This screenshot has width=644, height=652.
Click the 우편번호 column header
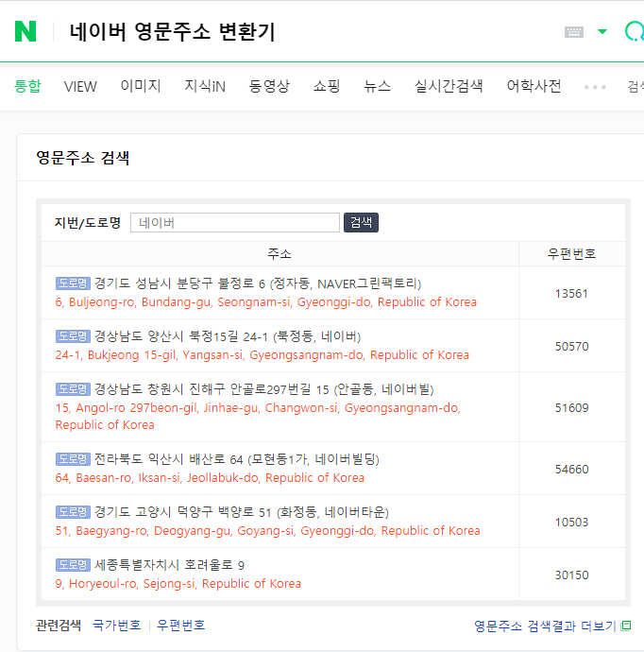[x=571, y=253]
